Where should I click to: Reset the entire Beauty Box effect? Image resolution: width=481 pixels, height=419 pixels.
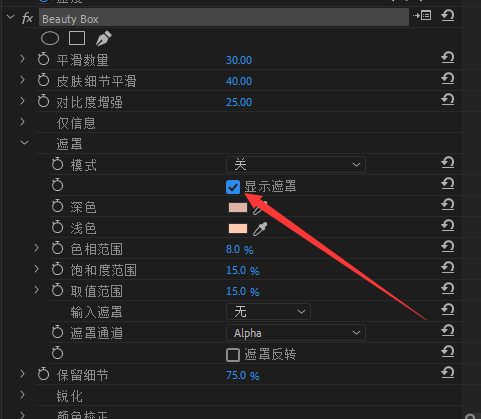click(x=448, y=16)
